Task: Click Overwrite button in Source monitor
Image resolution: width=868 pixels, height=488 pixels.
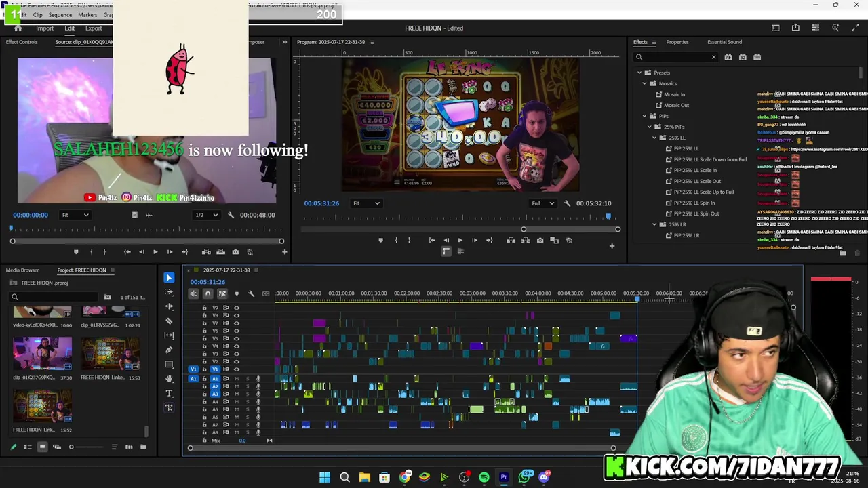Action: click(x=220, y=252)
